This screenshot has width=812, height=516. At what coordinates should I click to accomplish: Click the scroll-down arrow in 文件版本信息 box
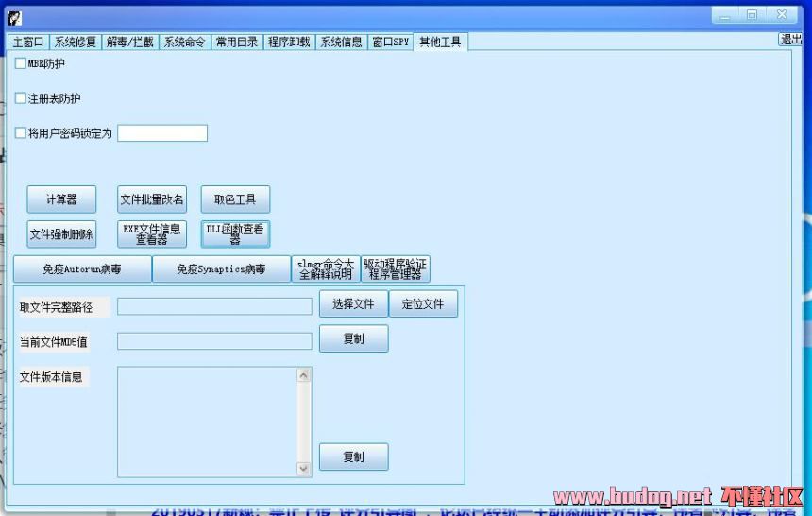click(304, 468)
